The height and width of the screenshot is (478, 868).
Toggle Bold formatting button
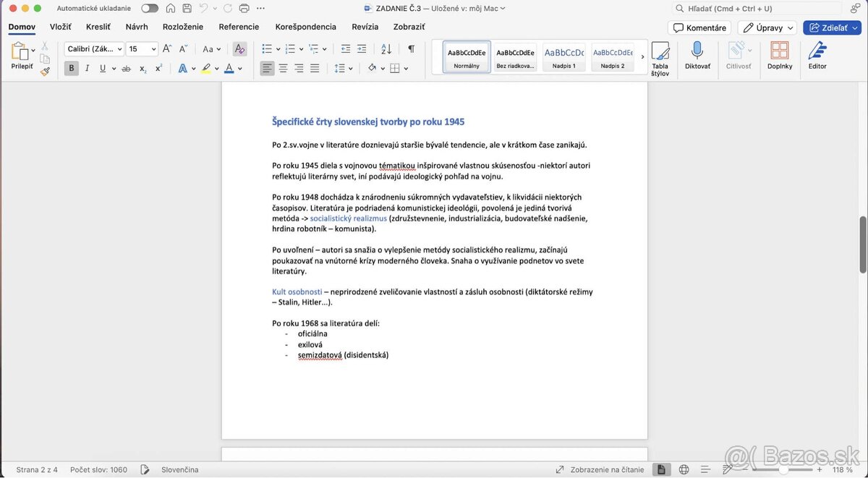point(71,69)
